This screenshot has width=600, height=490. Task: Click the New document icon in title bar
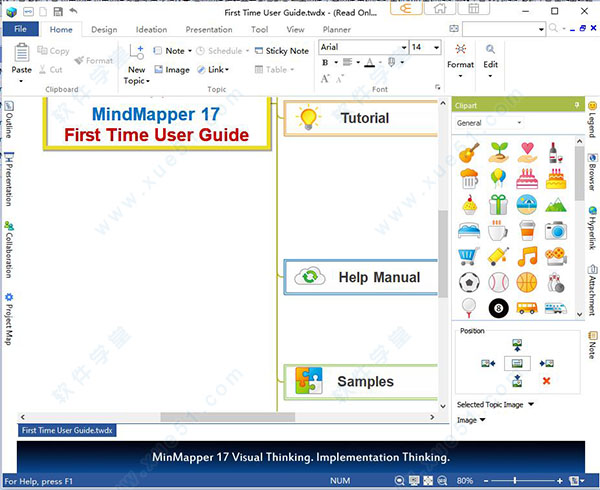tap(43, 12)
